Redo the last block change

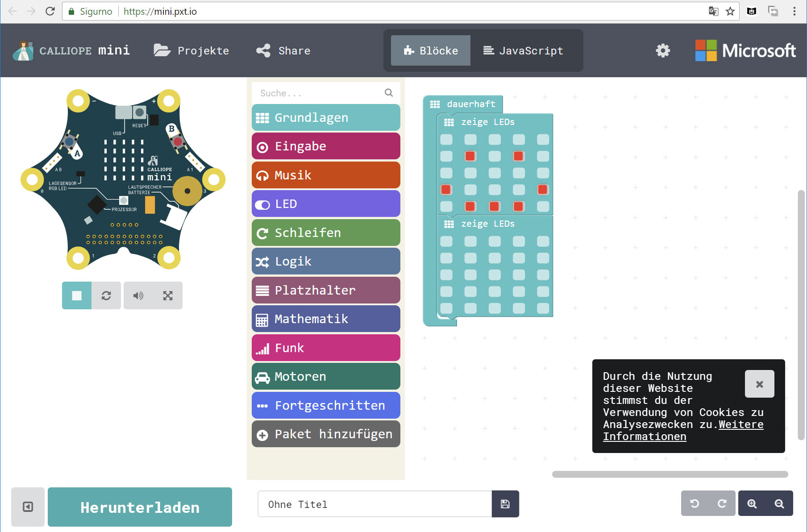coord(722,503)
